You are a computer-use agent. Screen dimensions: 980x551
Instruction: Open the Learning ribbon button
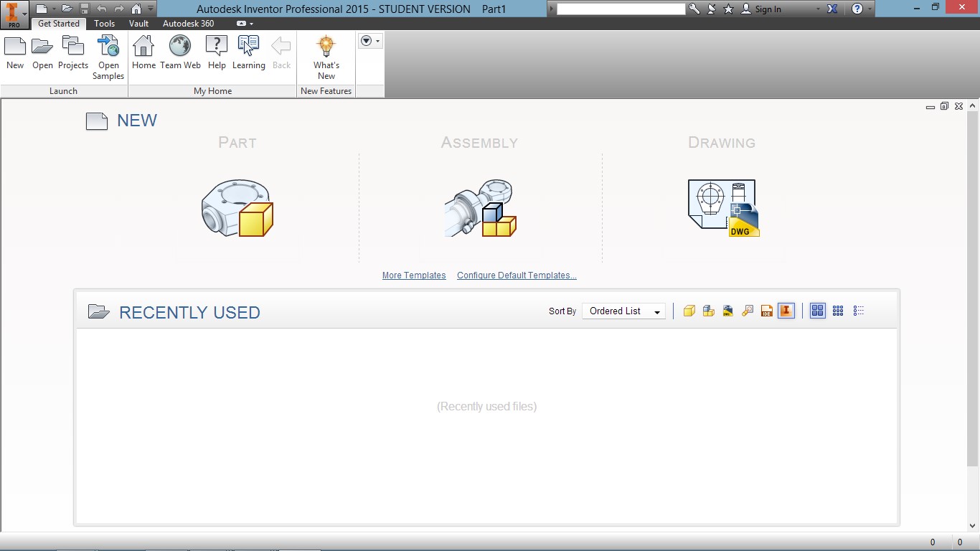249,53
